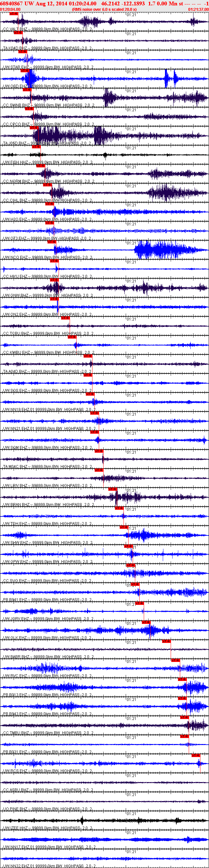Select the UW SHW EHZ trace label
The width and height of the screenshot is (209, 868).
pyautogui.click(x=47, y=543)
